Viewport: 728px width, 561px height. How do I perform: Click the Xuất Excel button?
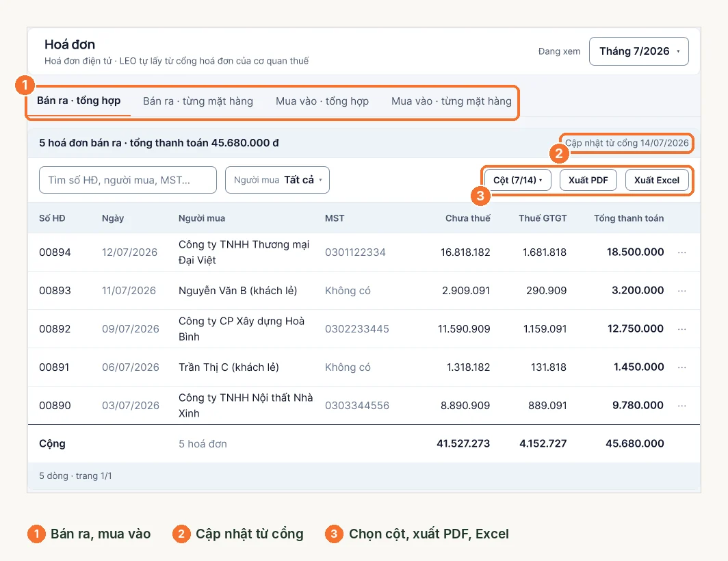pyautogui.click(x=657, y=180)
